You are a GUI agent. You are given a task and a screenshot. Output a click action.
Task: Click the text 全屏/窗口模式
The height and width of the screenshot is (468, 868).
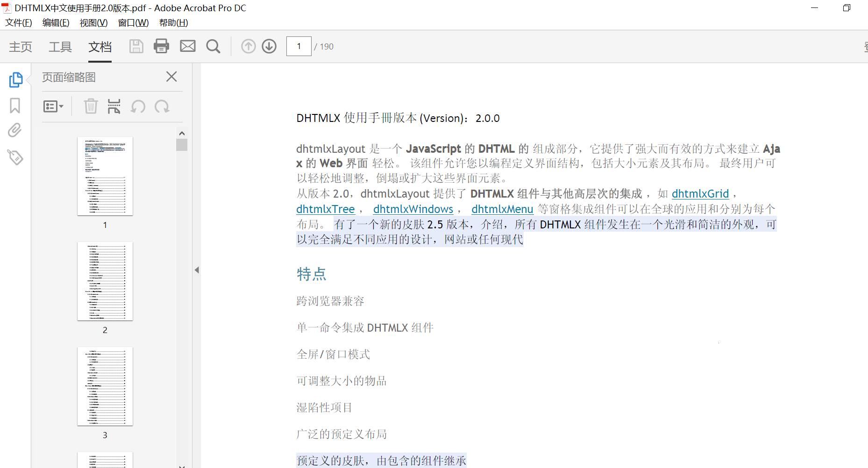coord(333,355)
